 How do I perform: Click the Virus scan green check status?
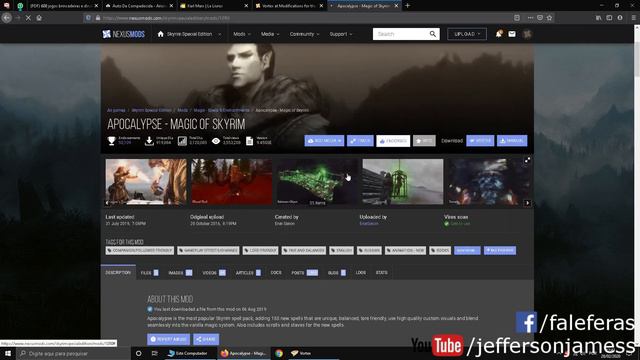[x=457, y=224]
